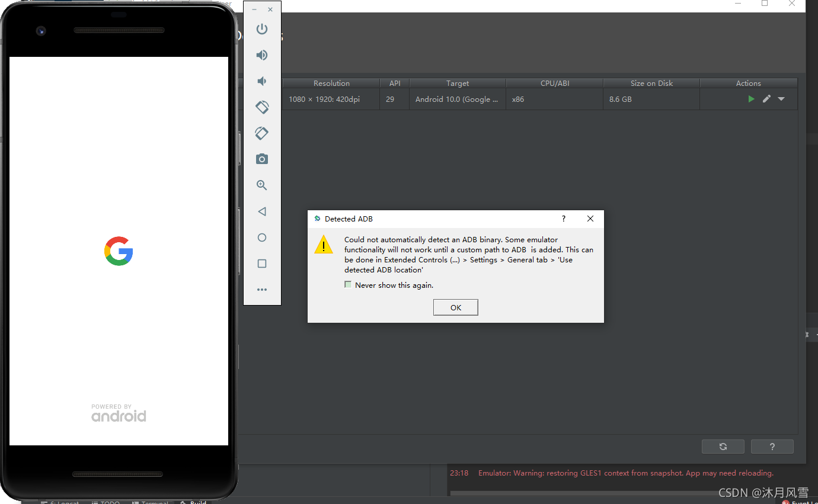Maximize the AVD Manager window

pos(765,4)
